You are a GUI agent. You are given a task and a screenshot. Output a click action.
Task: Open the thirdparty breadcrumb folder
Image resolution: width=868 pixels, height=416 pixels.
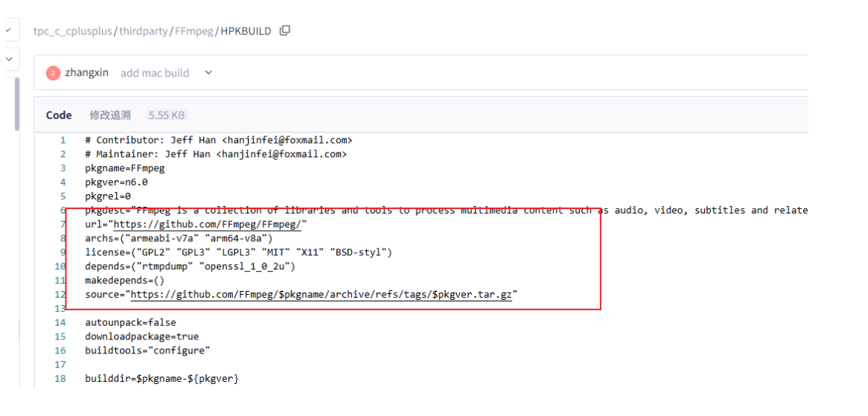[x=144, y=31]
